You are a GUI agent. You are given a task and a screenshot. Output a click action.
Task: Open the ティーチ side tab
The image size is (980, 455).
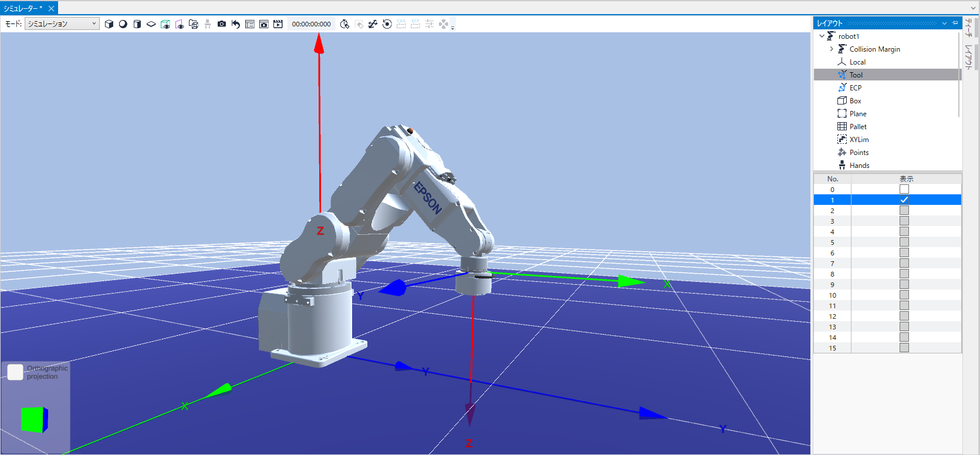[x=969, y=28]
